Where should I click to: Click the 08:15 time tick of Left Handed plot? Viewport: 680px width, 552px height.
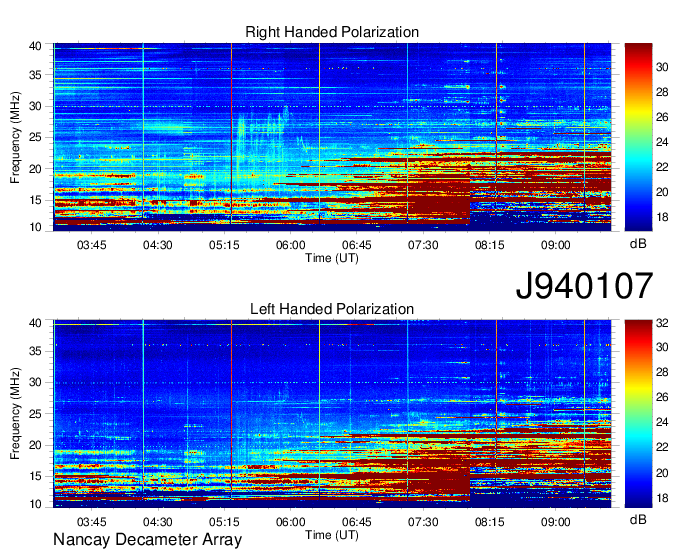pos(489,522)
